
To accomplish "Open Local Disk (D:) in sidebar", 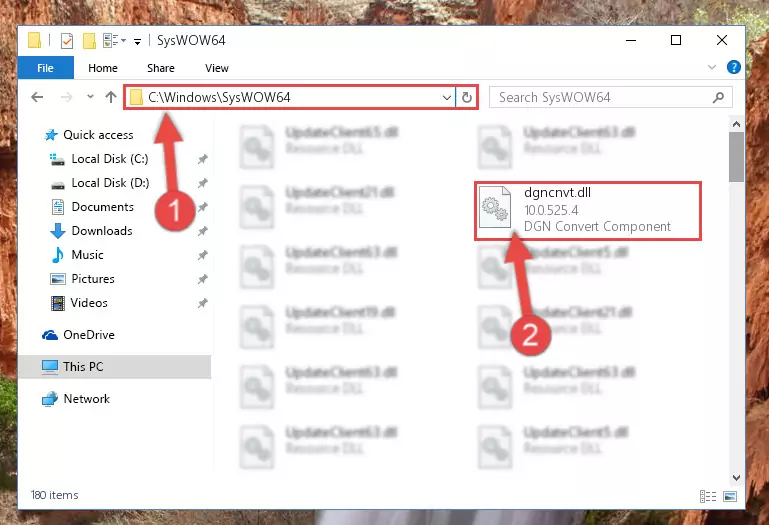I will 110,183.
